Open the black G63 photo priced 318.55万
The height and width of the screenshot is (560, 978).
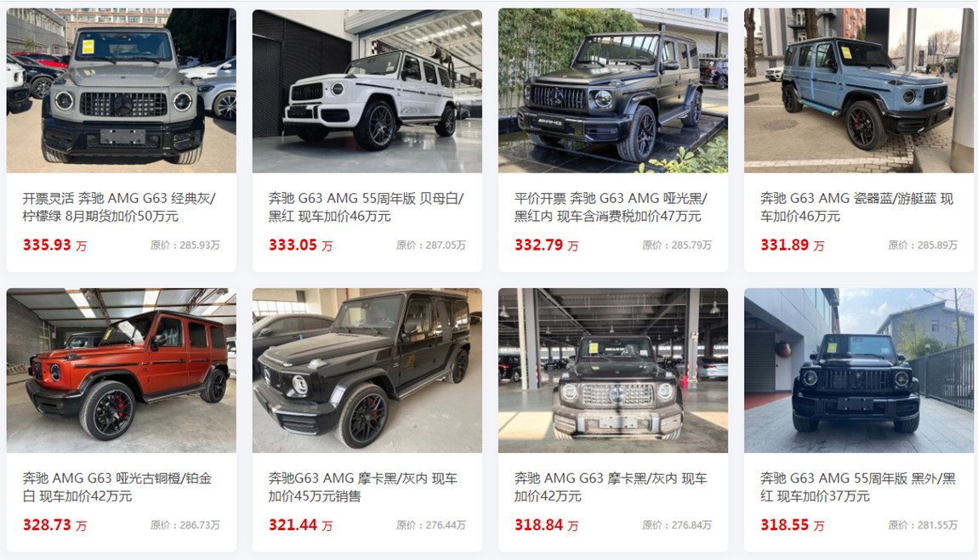click(858, 370)
